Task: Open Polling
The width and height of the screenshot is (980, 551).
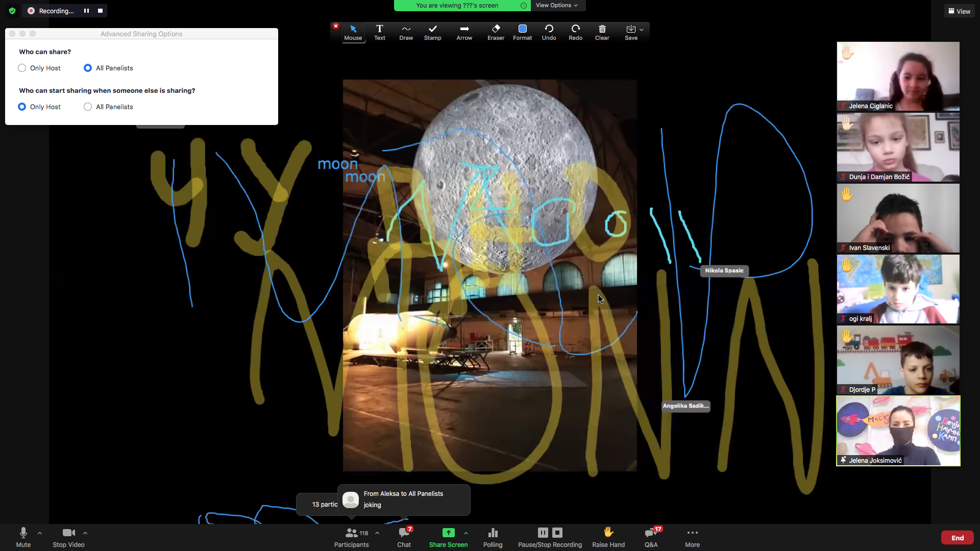Action: coord(493,538)
